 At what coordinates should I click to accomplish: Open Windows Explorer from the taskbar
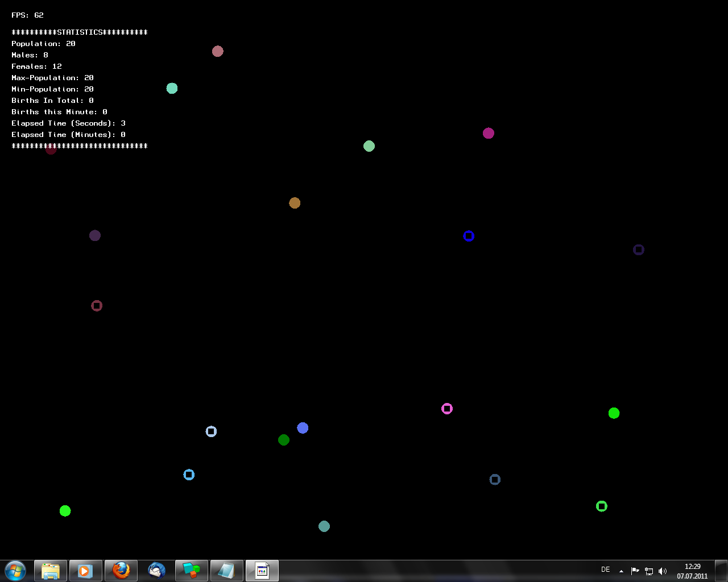(x=51, y=571)
